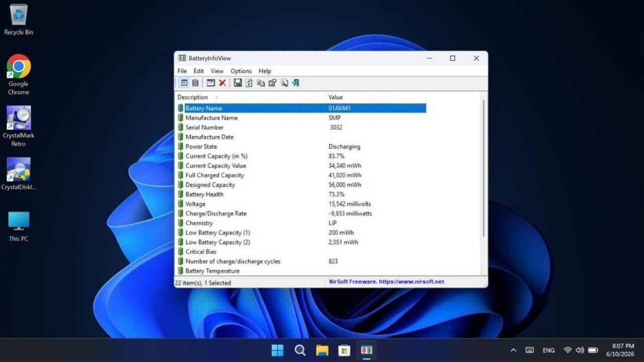Select the CrystalDiskInfo desktop shortcut
Screen dimensions: 644x362
pyautogui.click(x=19, y=173)
